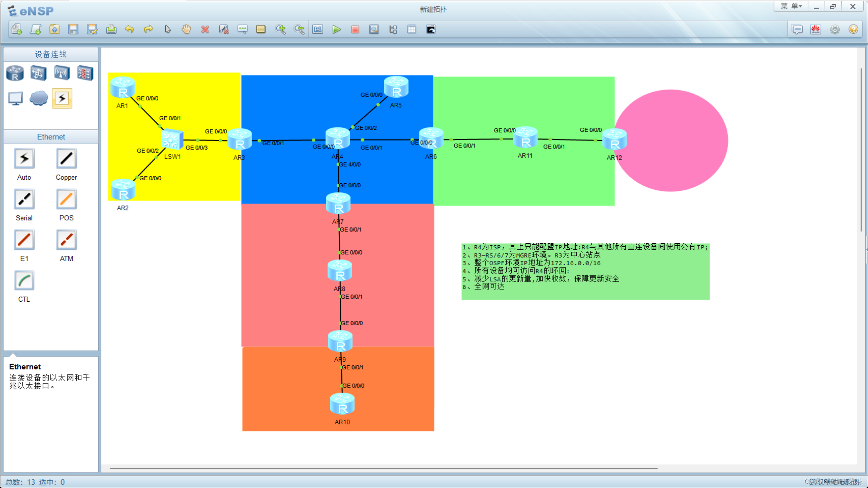Click the green Start devices play button
The image size is (868, 488).
pyautogui.click(x=336, y=29)
